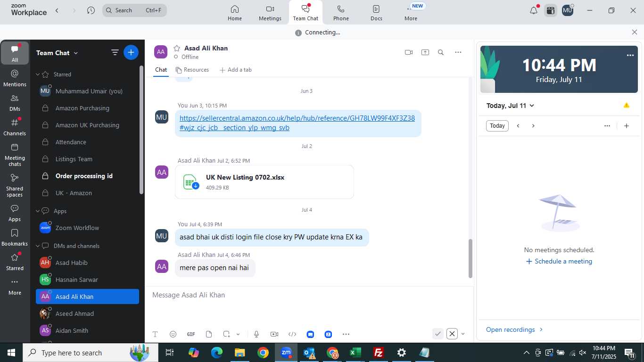The height and width of the screenshot is (362, 644).
Task: Open chat header more options ellipsis
Action: pos(458,52)
